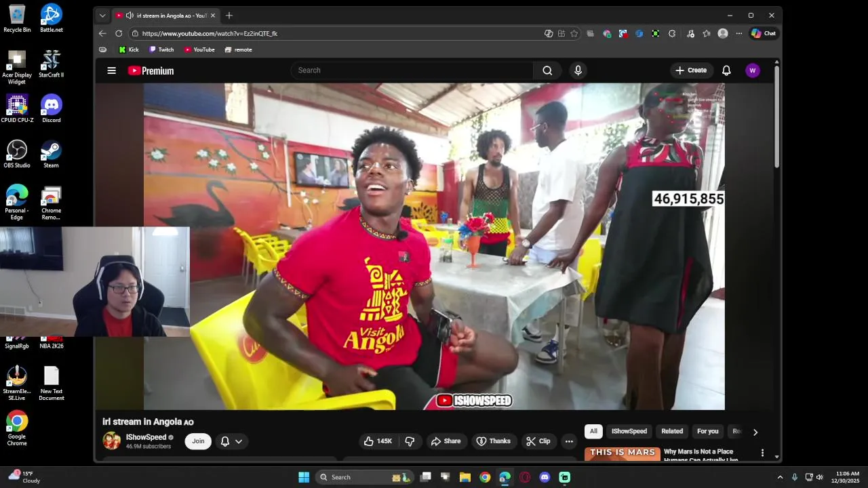The image size is (868, 488).
Task: Open File Explorer from taskbar
Action: (x=465, y=477)
